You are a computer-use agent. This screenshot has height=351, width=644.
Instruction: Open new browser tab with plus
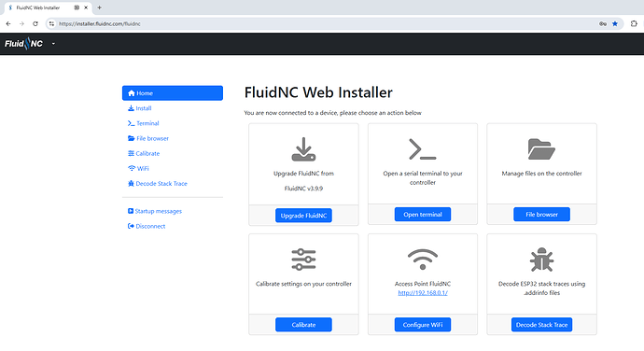click(99, 7)
